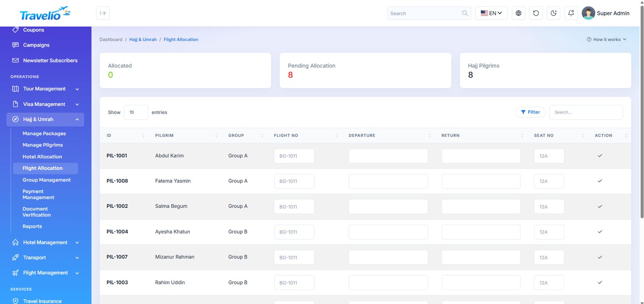Confirm allocation checkmark for Abdul Karim
The height and width of the screenshot is (304, 644).
click(x=600, y=156)
